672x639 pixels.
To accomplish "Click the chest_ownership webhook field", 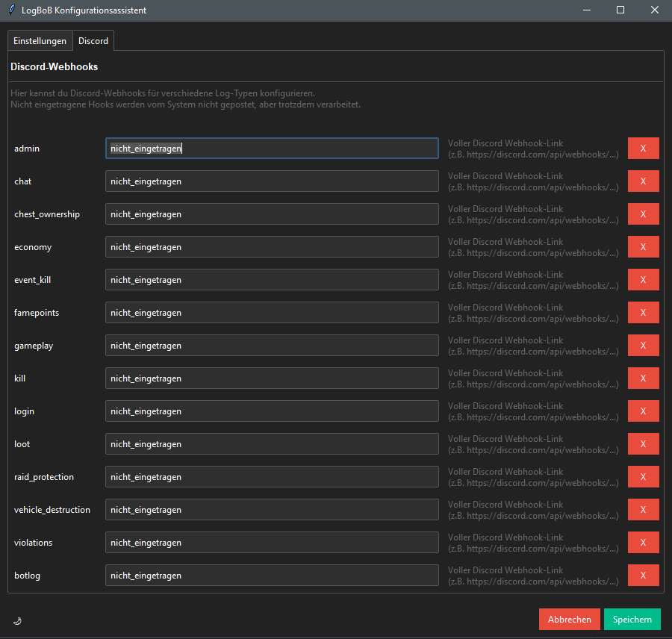I will click(272, 213).
